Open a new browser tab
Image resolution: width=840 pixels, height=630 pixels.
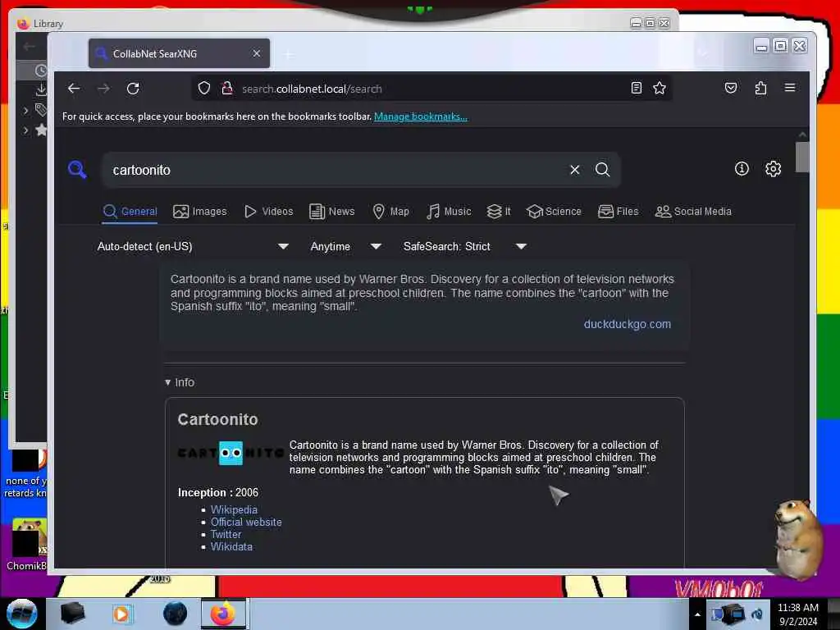pos(289,54)
